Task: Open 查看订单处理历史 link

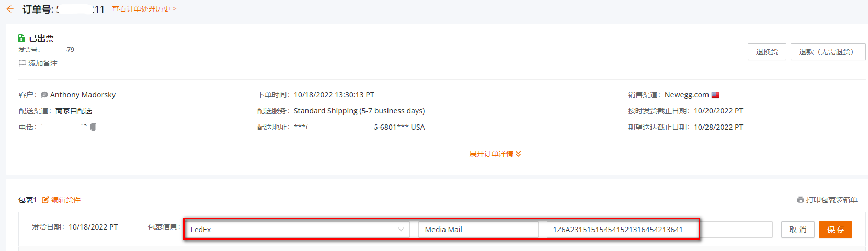Action: [x=144, y=9]
